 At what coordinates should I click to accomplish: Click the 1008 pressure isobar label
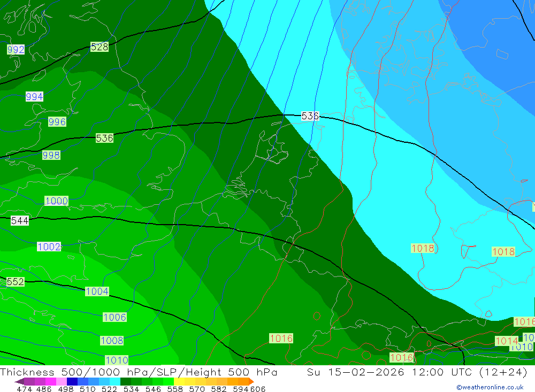click(x=112, y=340)
